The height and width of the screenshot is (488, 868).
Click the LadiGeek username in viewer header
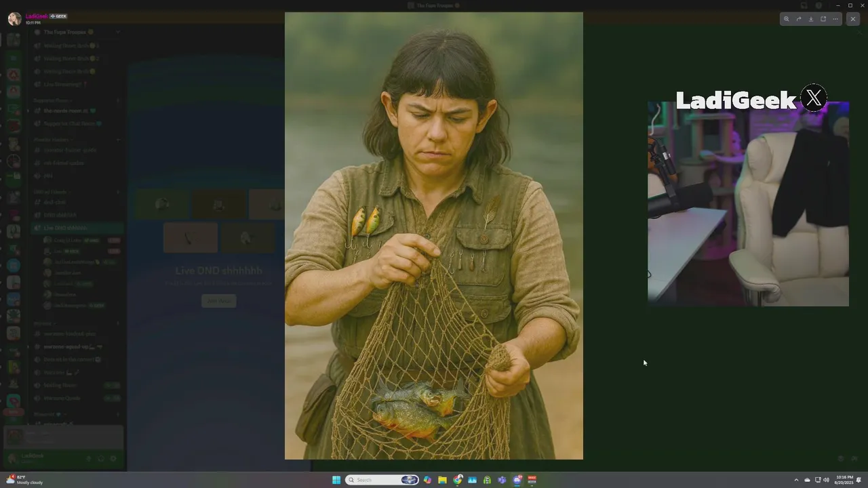pos(37,16)
